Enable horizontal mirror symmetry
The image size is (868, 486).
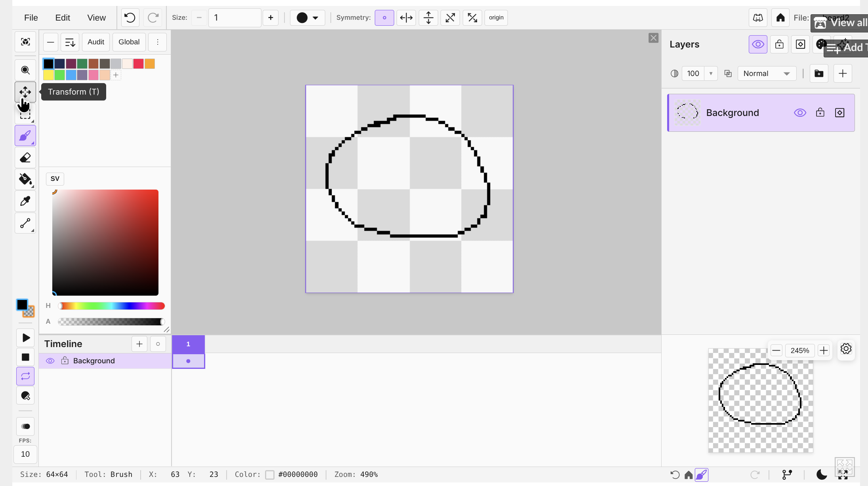[x=406, y=17]
